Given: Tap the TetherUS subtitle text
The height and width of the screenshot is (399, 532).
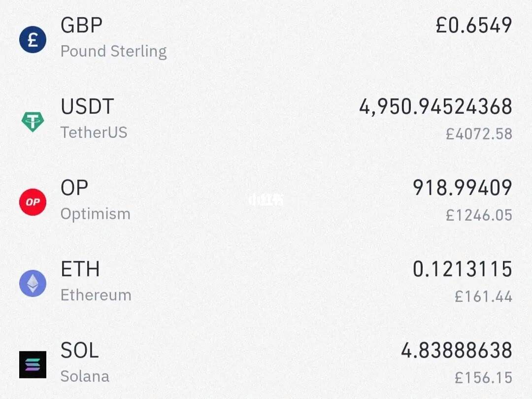Looking at the screenshot, I should coord(94,133).
